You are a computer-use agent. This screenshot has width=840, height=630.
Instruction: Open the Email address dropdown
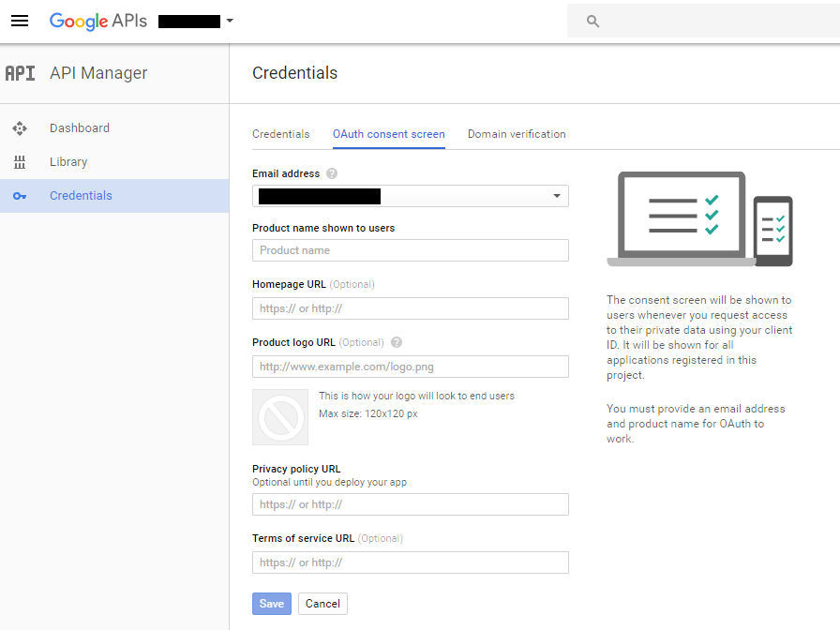[x=411, y=196]
